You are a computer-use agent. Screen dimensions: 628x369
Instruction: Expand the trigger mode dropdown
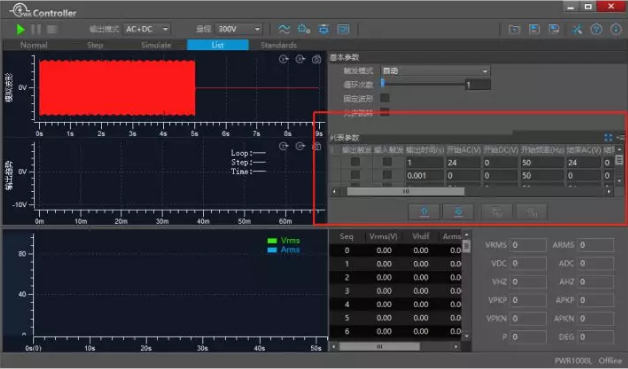435,71
